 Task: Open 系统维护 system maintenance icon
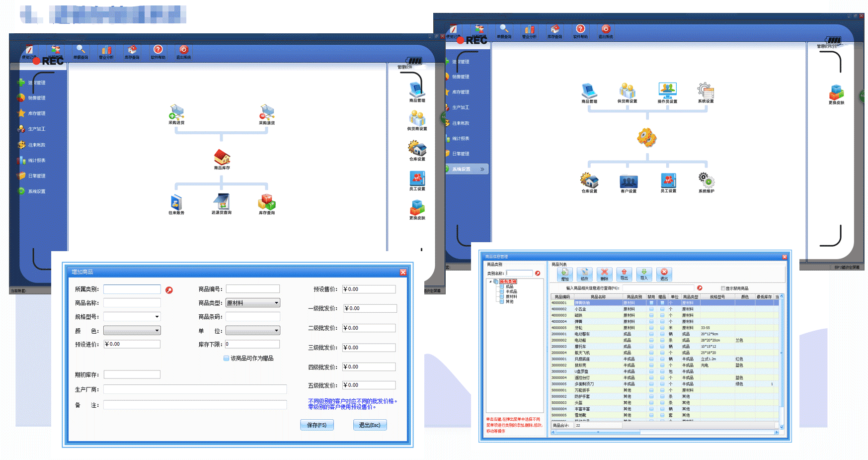click(706, 180)
